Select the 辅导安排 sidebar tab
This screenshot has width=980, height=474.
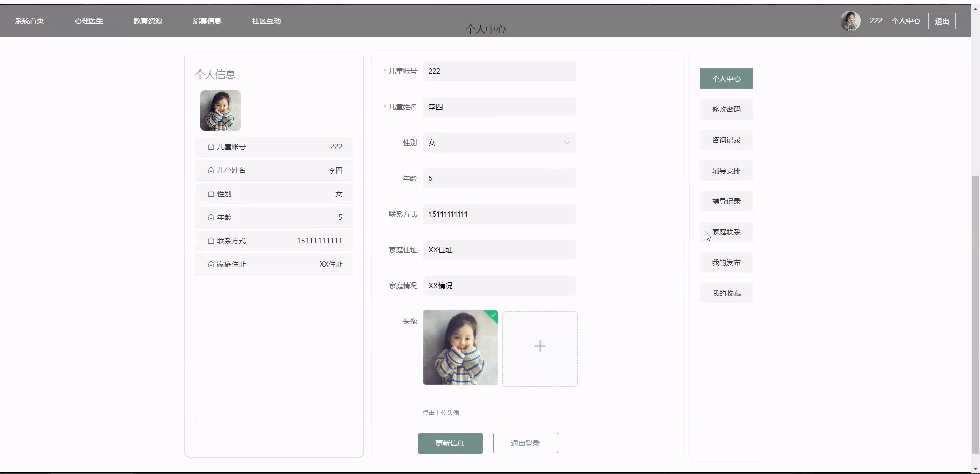pos(726,171)
